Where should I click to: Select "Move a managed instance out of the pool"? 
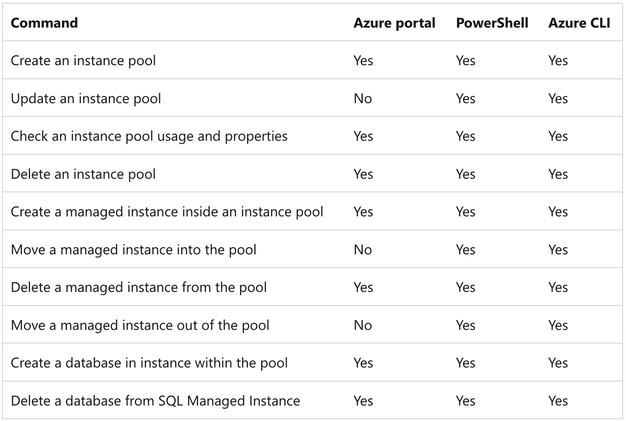coord(140,325)
